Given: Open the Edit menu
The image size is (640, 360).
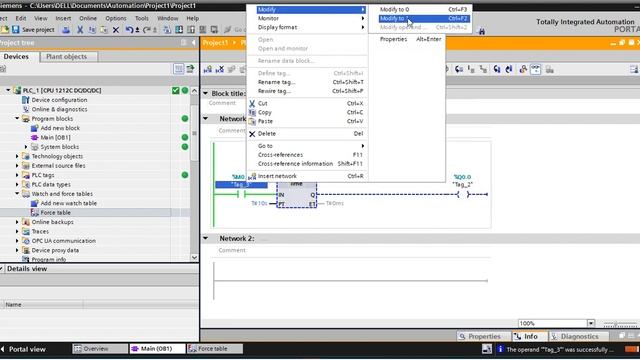Looking at the screenshot, I should [21, 18].
